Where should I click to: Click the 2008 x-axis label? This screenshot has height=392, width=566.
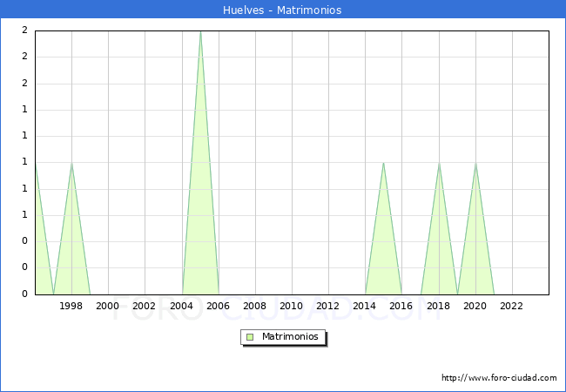(x=254, y=306)
